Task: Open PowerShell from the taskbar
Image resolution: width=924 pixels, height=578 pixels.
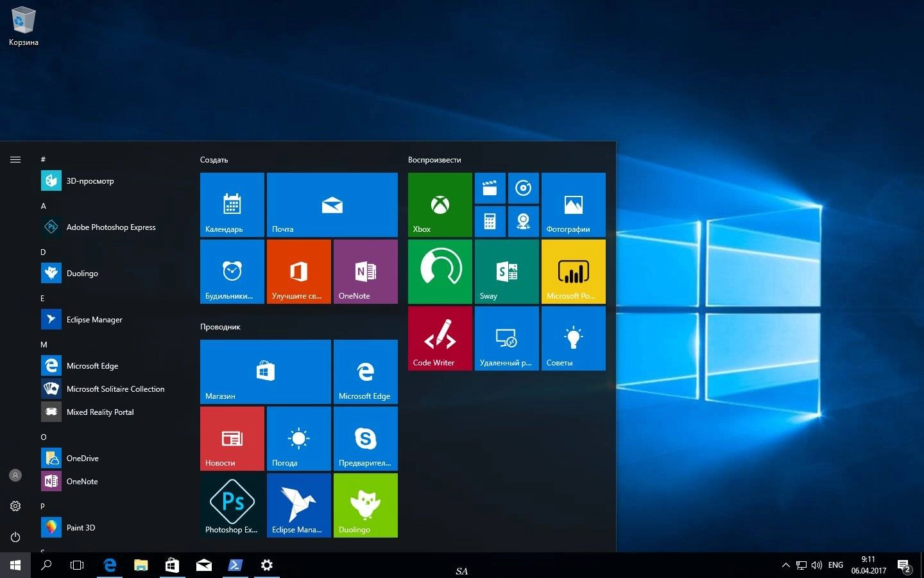Action: 235,565
